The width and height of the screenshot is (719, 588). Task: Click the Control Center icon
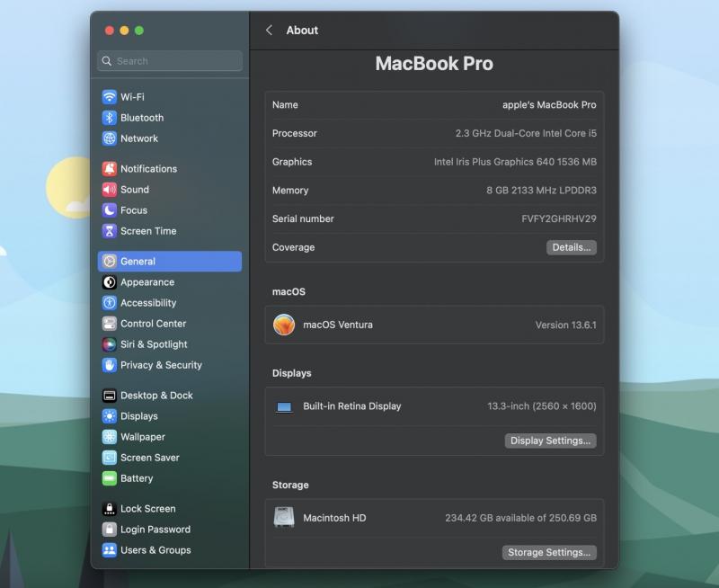pyautogui.click(x=109, y=324)
